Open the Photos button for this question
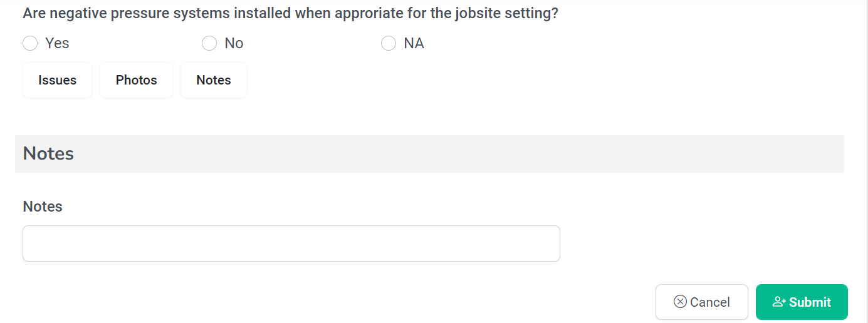 pos(136,80)
